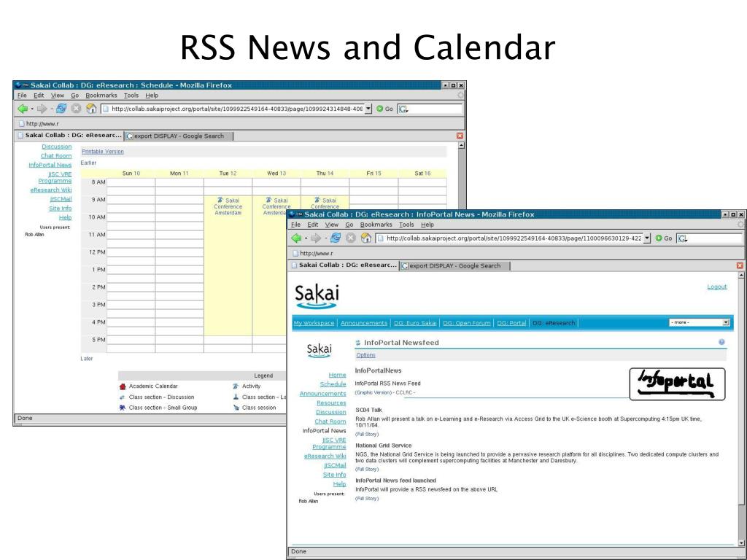Open Bookmarks menu in Schedule window
The width and height of the screenshot is (747, 560).
click(101, 96)
